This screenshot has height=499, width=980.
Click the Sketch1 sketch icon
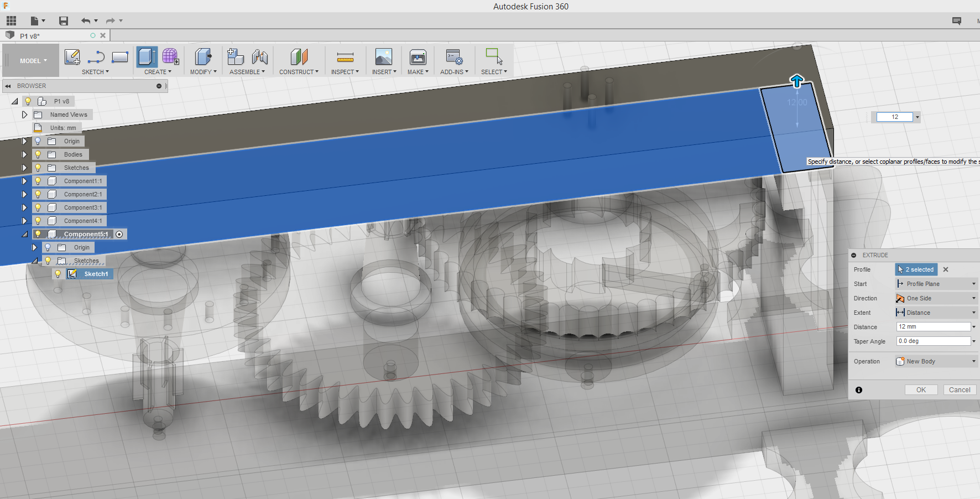72,274
